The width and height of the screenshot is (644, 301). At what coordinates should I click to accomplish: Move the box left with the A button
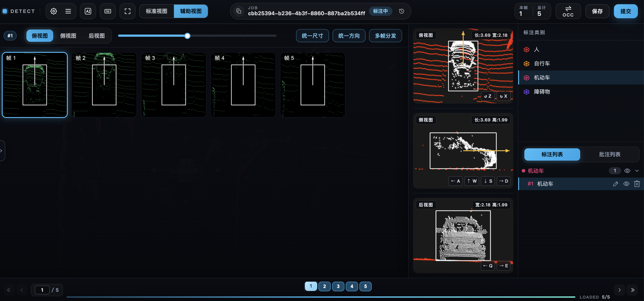(456, 181)
